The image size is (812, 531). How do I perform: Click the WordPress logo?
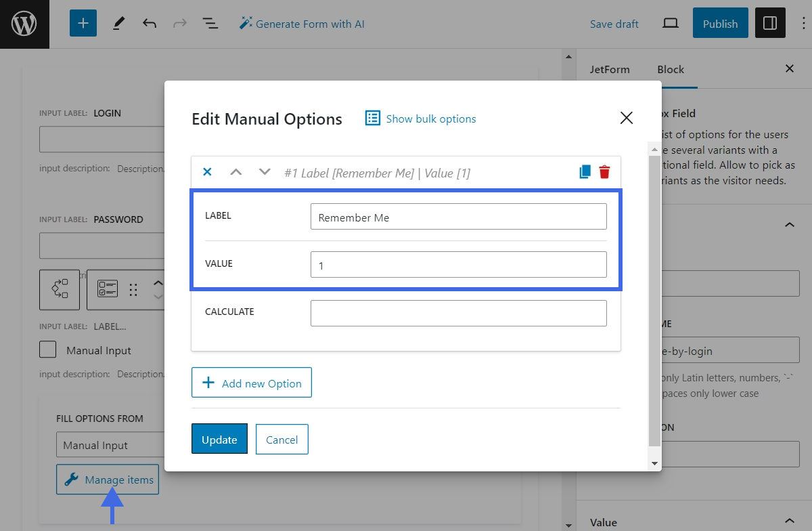point(24,24)
